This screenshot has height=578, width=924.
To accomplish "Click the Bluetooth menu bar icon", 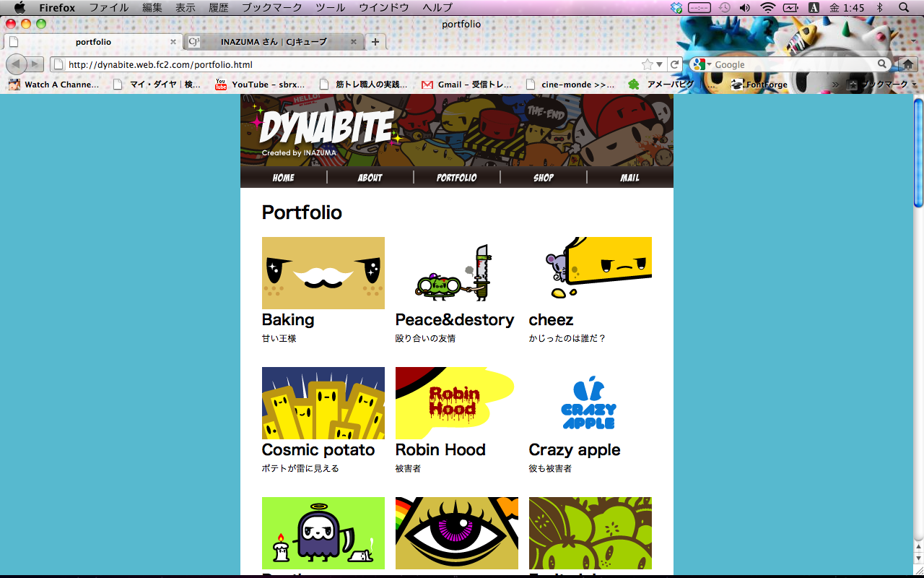I will pos(879,7).
